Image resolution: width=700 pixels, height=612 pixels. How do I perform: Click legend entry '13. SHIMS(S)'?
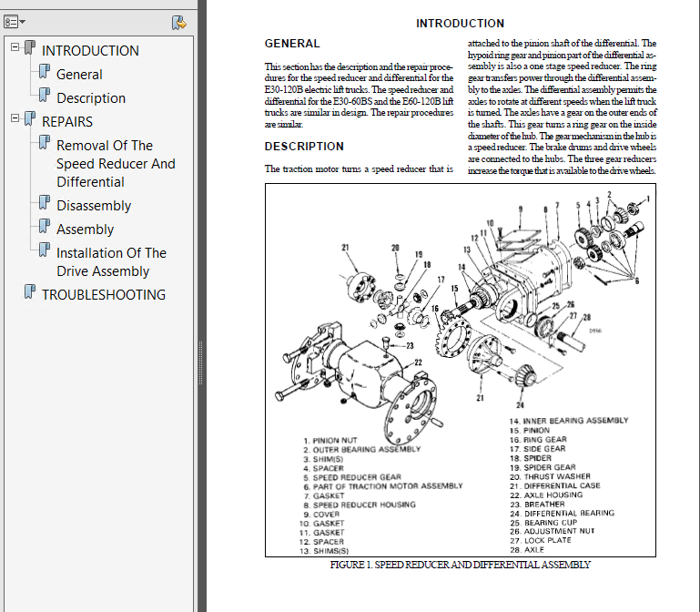324,551
